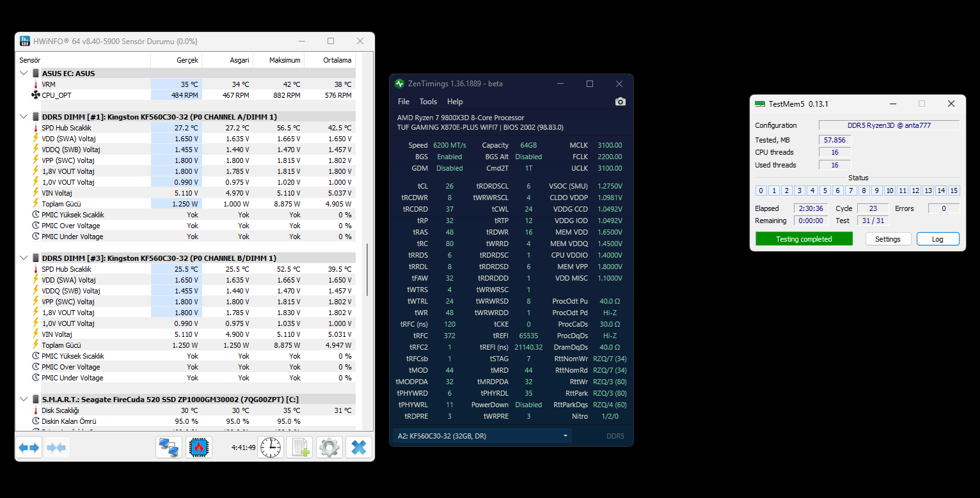Collapse the ASUS EC: ASUS sensor group
This screenshot has height=498, width=980.
click(x=24, y=74)
